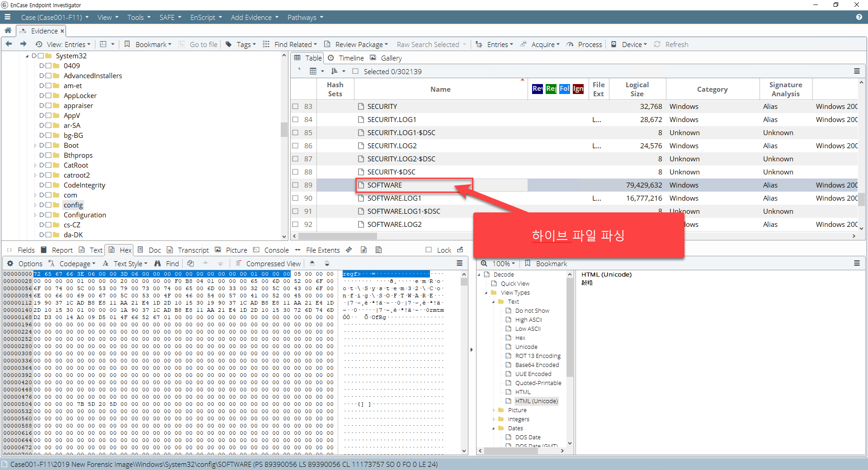This screenshot has height=470, width=868.
Task: Click the red Rev tag swatch column
Action: point(537,89)
